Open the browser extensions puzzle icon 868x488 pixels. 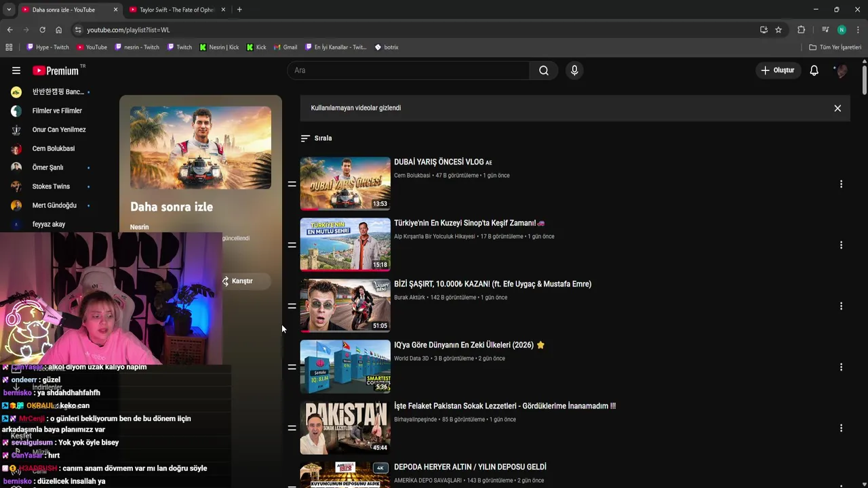(802, 30)
